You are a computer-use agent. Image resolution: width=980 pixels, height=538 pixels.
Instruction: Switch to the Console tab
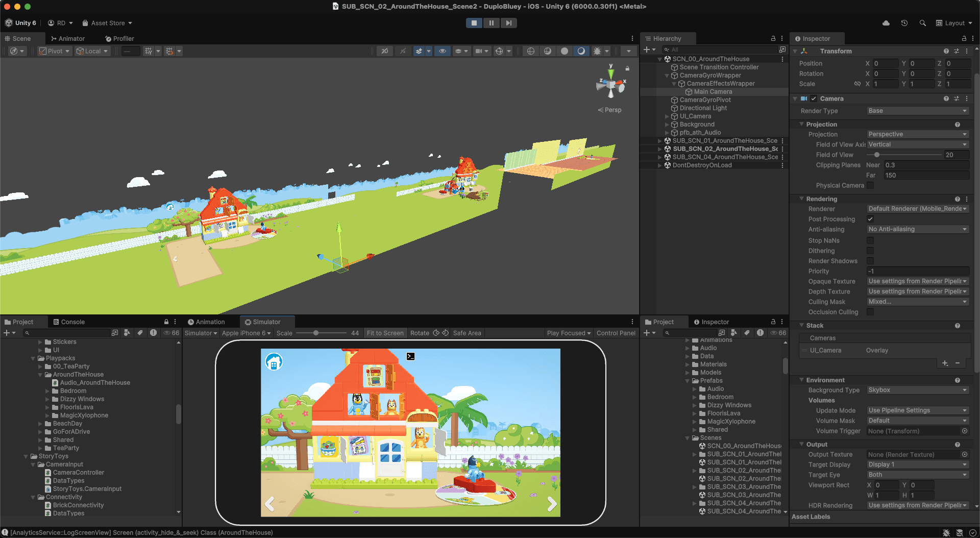(69, 322)
